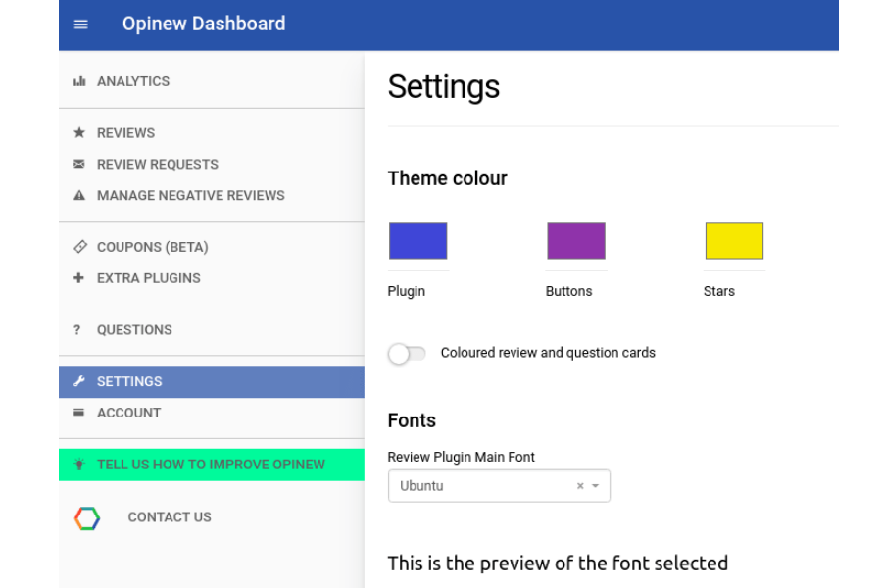Click the Ubuntu font input field
The image size is (882, 588).
tap(499, 486)
